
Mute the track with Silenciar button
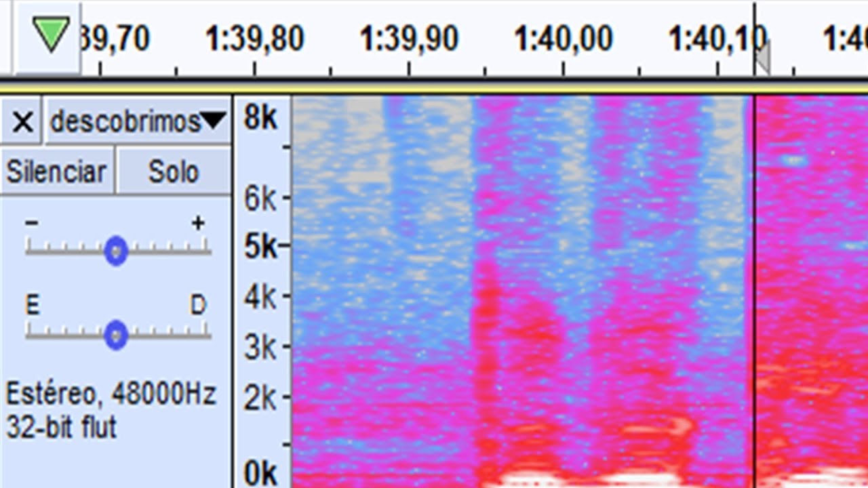pyautogui.click(x=57, y=172)
